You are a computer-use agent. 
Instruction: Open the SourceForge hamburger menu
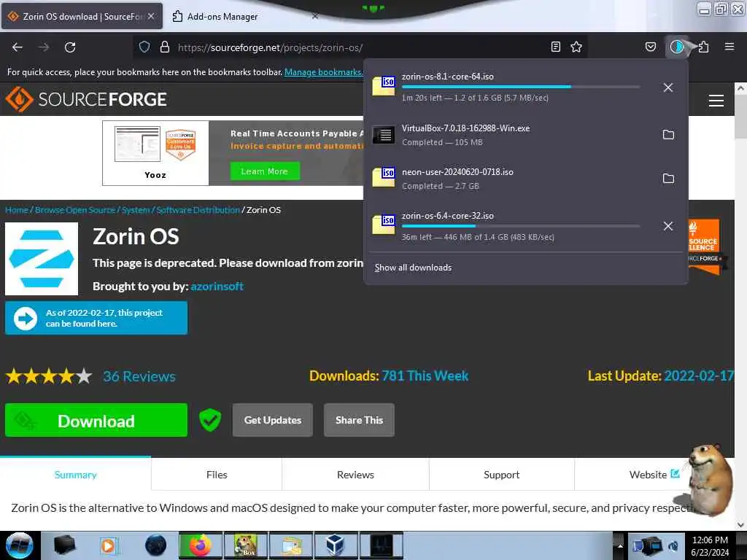click(716, 101)
